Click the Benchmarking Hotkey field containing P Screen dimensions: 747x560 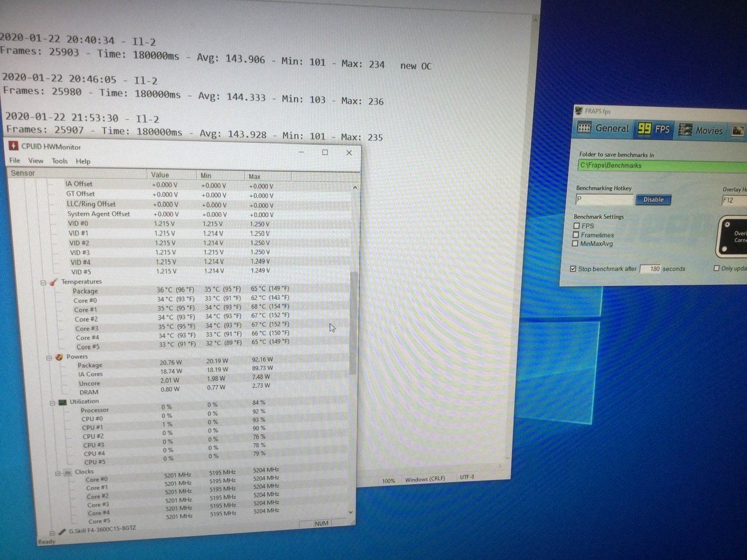(605, 199)
